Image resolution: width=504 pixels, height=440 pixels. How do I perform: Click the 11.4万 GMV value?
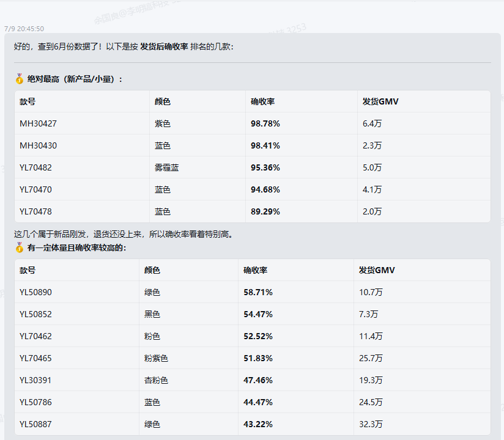tap(371, 336)
